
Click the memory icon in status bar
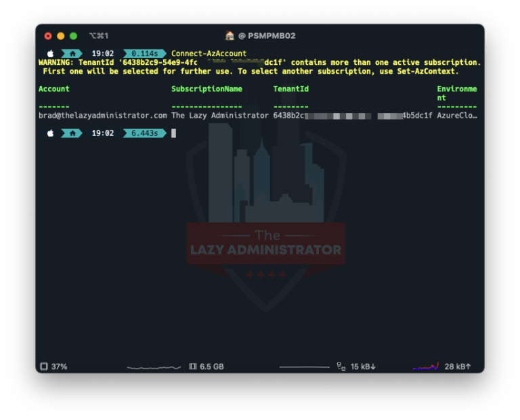coord(193,367)
